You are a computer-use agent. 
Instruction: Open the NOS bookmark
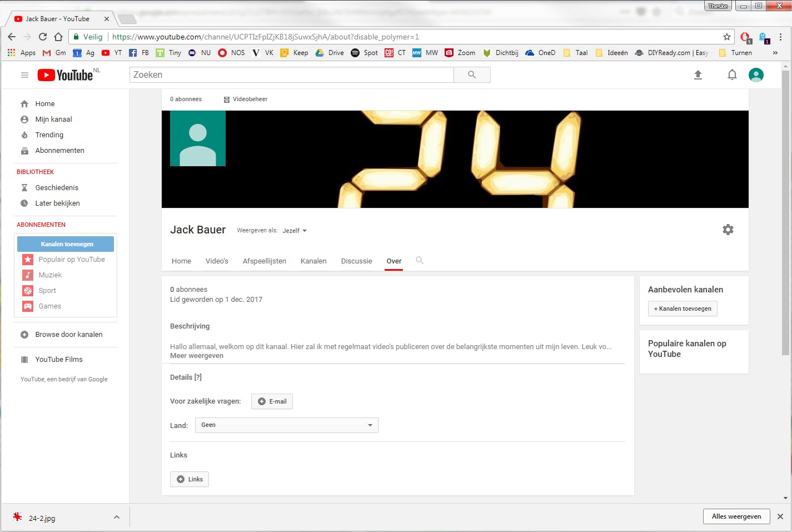[231, 53]
